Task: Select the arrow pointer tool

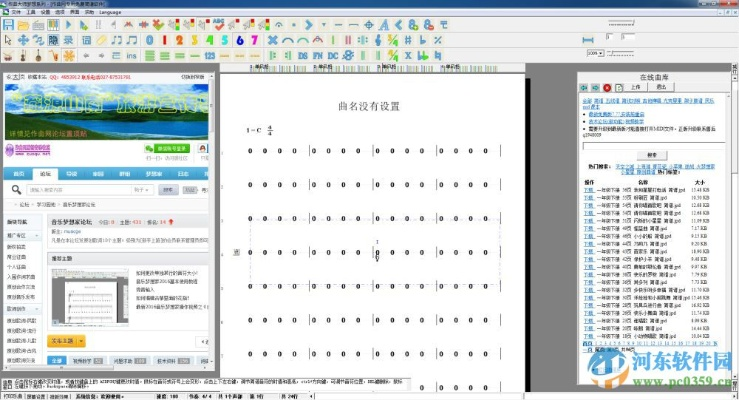Action: pos(8,40)
